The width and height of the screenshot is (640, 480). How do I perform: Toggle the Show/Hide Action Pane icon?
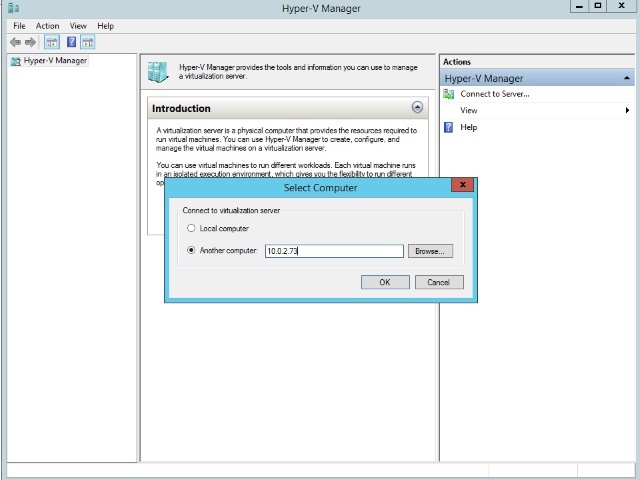[88, 42]
